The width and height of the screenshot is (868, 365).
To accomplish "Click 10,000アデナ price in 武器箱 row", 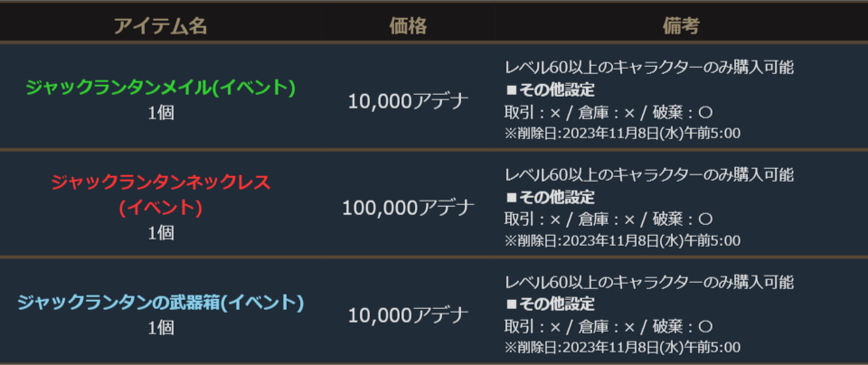I will coord(408,315).
